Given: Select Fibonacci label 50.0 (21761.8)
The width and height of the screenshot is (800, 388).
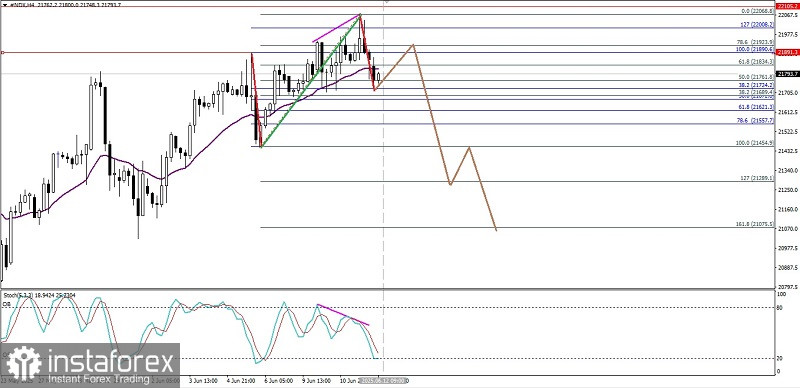Looking at the screenshot, I should coord(756,77).
